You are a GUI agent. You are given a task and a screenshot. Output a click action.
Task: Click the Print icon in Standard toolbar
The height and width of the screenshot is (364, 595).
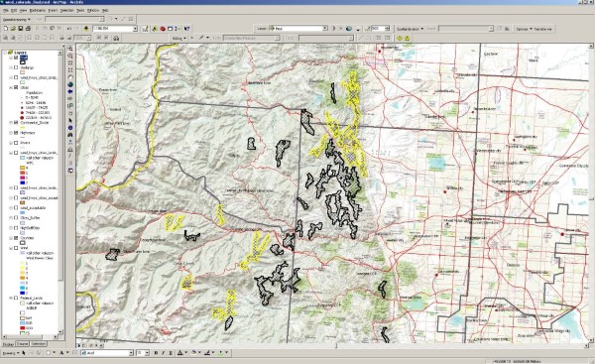pos(28,29)
